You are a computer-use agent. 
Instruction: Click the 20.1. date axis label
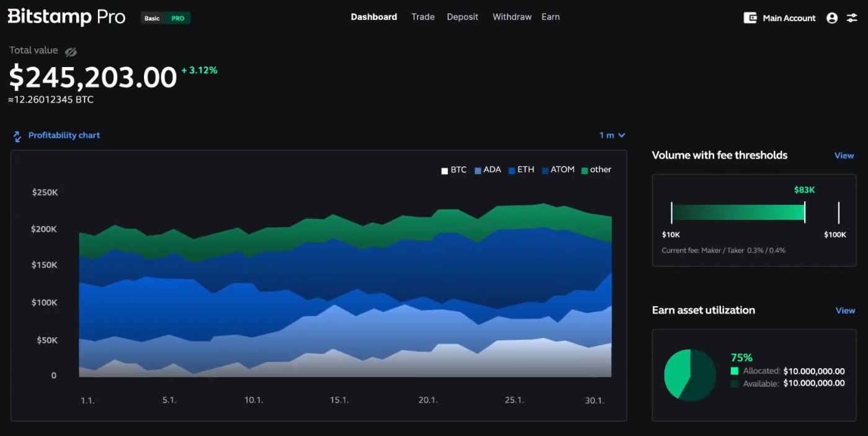(428, 400)
